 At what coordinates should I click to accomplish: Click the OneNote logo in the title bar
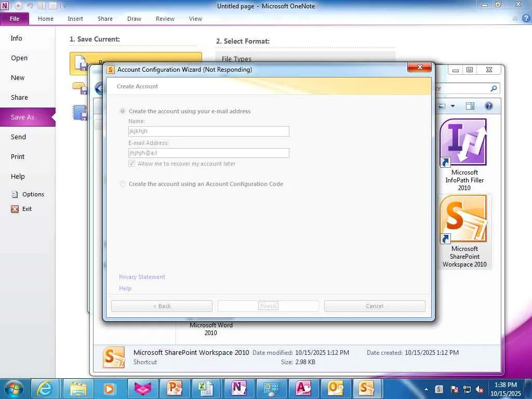tap(5, 5)
